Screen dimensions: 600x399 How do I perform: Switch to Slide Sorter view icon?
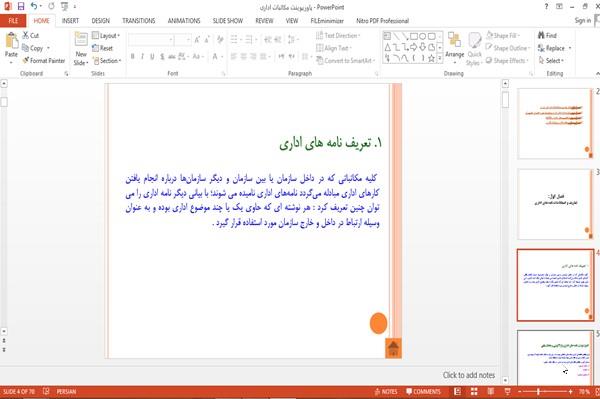[x=474, y=391]
